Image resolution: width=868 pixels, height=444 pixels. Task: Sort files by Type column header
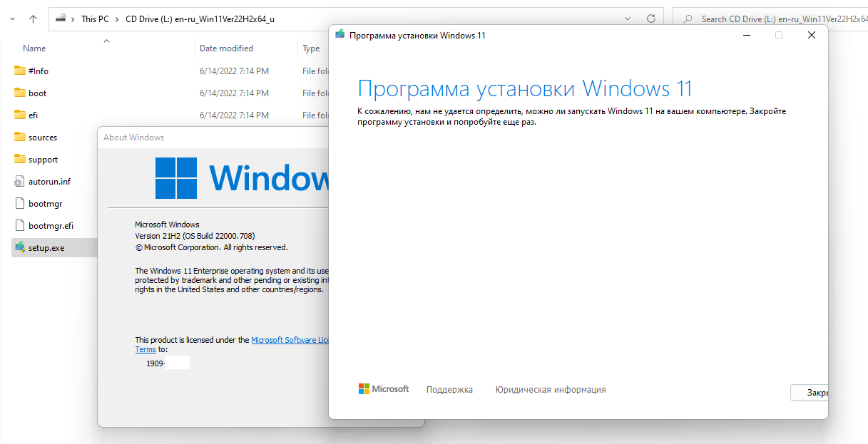312,48
